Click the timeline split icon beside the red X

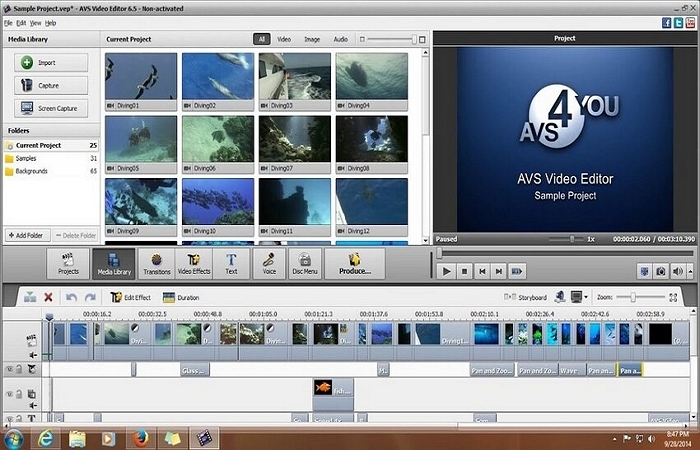coord(30,297)
